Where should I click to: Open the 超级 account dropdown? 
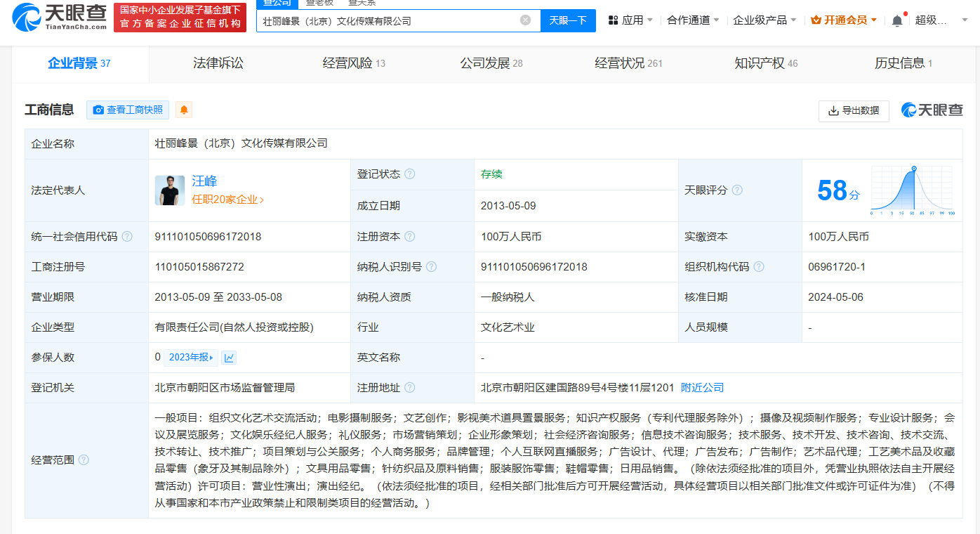[941, 20]
